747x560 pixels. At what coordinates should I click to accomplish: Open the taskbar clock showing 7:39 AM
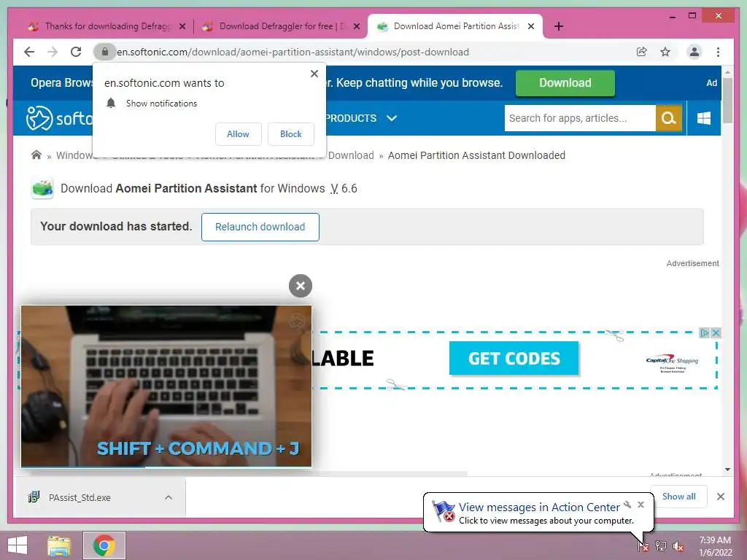point(715,546)
